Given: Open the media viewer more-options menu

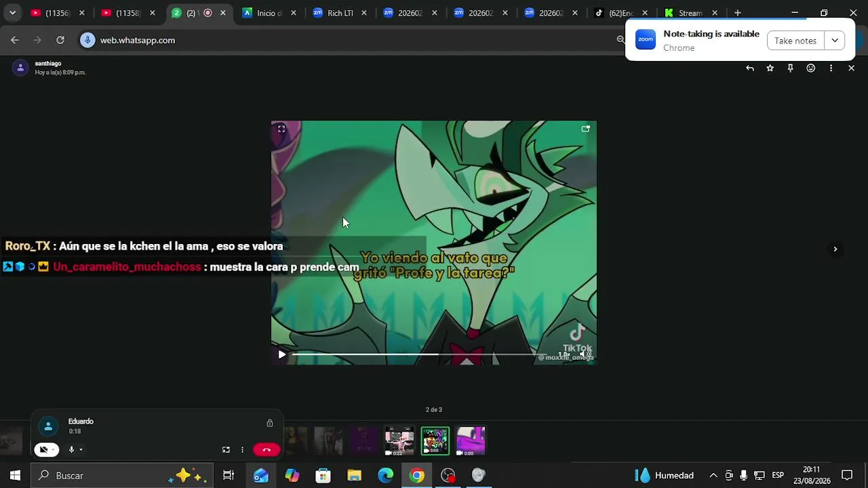Looking at the screenshot, I should point(831,68).
